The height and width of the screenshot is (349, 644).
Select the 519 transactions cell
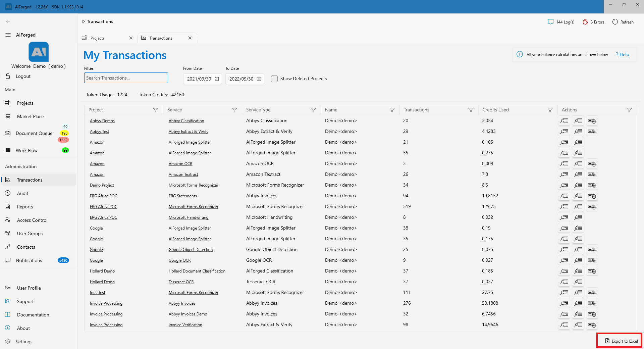tap(407, 207)
